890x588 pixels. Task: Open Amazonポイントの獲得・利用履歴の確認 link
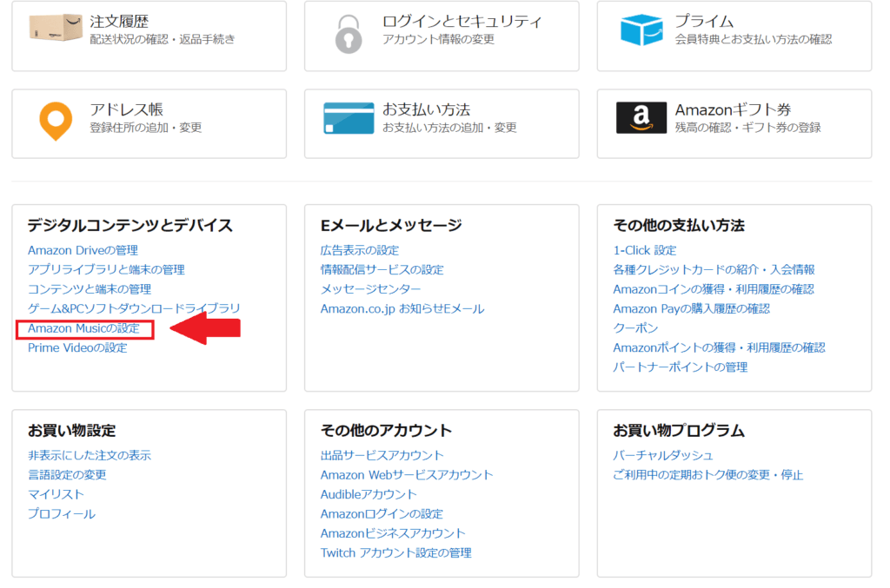coord(719,347)
